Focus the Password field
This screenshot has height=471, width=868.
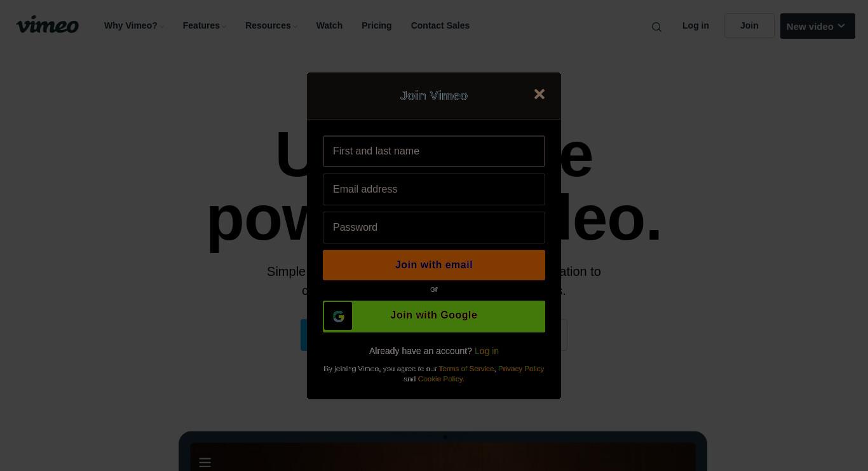434,228
